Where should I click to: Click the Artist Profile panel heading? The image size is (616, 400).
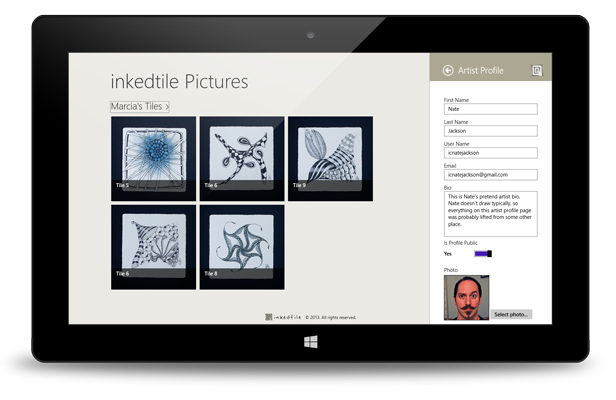pos(480,71)
